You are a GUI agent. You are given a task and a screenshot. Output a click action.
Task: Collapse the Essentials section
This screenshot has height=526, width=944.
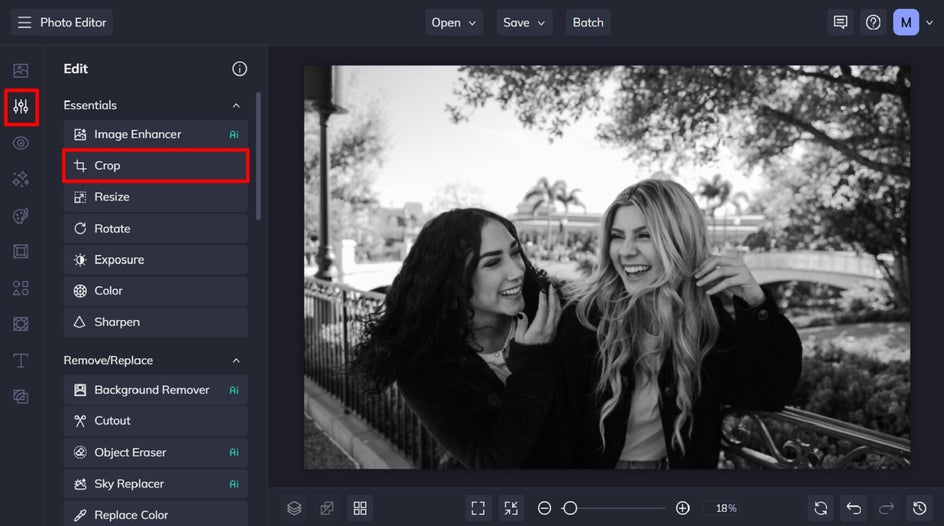pyautogui.click(x=236, y=105)
